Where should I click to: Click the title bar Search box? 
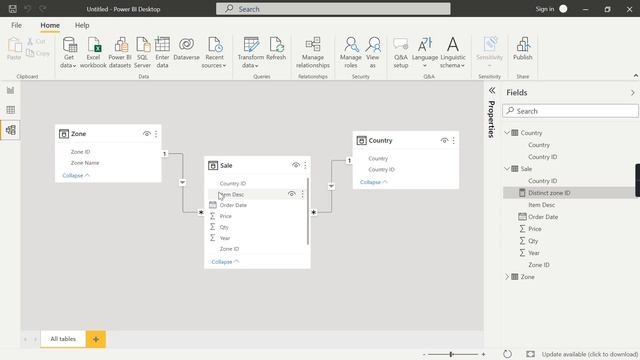333,9
